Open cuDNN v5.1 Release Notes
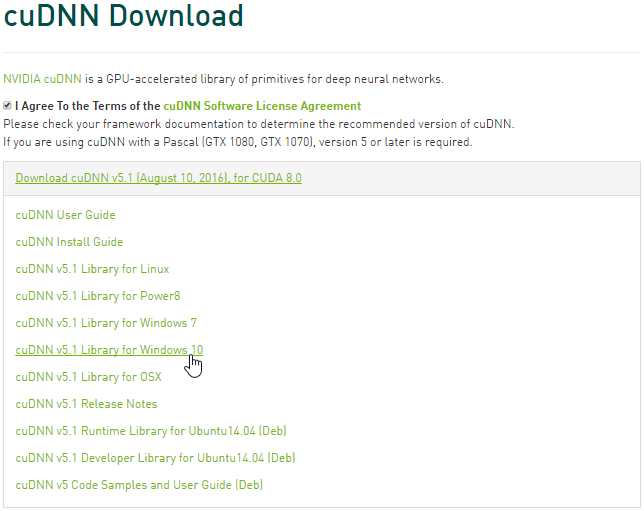 coord(86,404)
